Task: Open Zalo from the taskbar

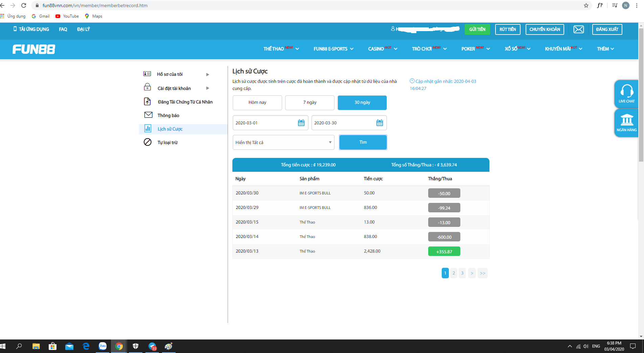Action: coord(102,346)
